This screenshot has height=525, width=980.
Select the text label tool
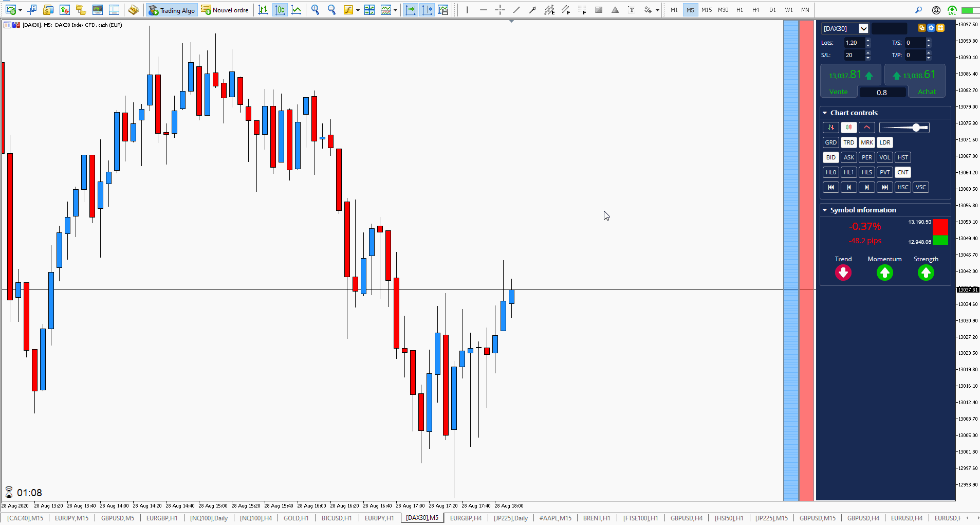632,10
